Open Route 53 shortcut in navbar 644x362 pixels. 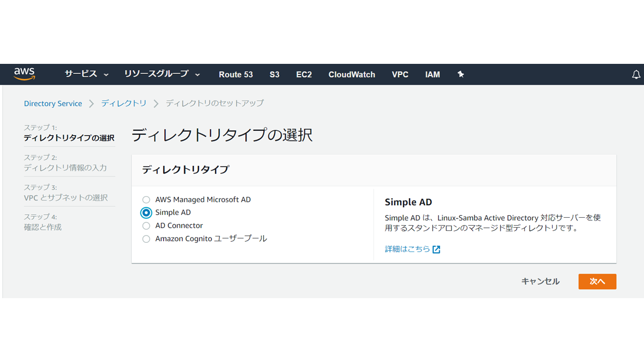point(235,74)
